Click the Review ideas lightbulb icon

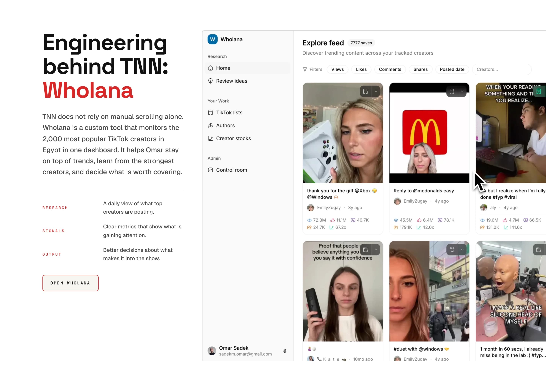coord(210,81)
